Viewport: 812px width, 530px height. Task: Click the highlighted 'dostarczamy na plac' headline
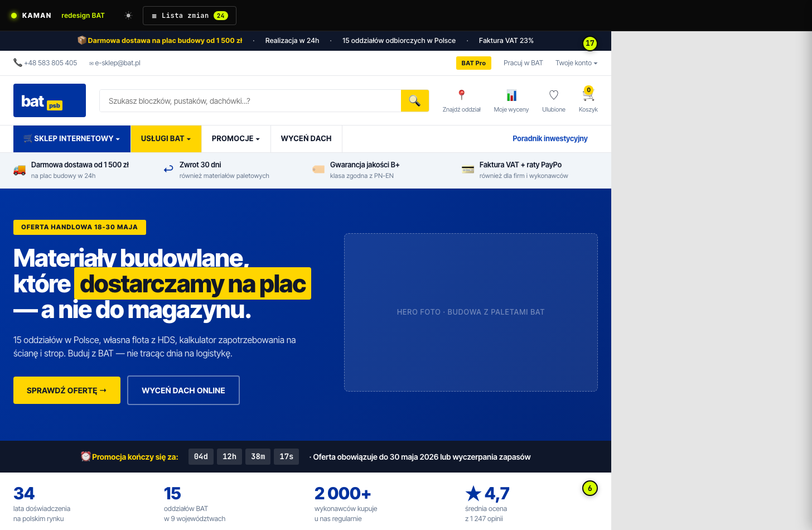pos(192,284)
